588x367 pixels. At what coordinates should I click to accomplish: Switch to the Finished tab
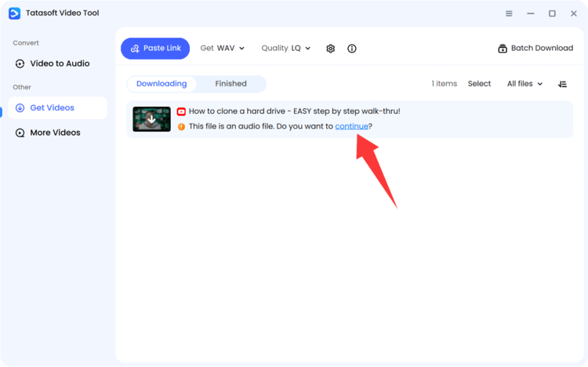(x=230, y=84)
